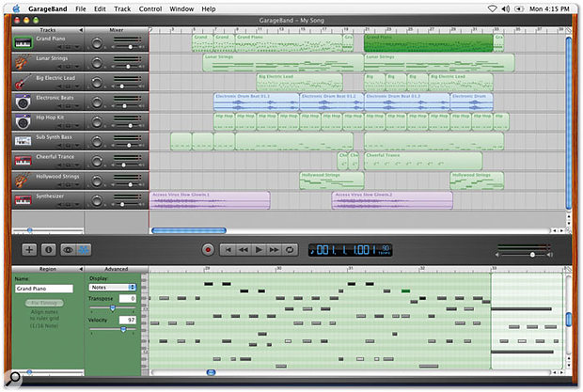This screenshot has height=392, width=583.
Task: Open the Edit menu
Action: coord(100,8)
